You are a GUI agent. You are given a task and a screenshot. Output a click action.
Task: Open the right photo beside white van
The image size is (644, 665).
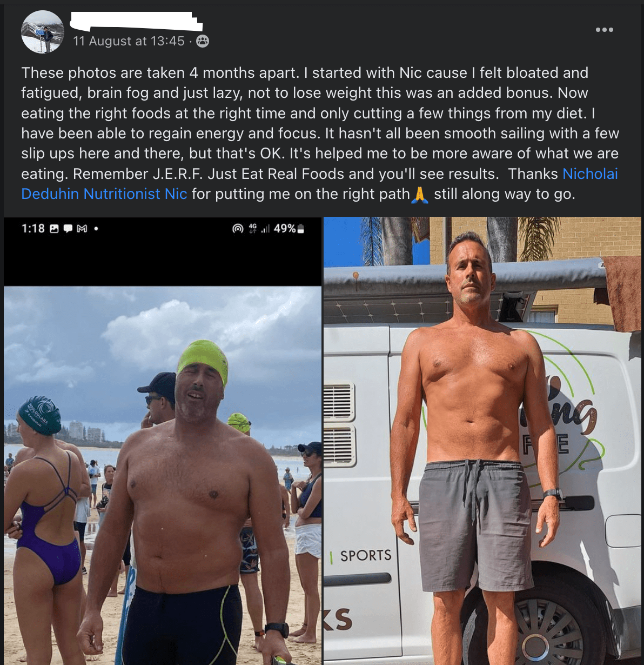click(x=482, y=441)
